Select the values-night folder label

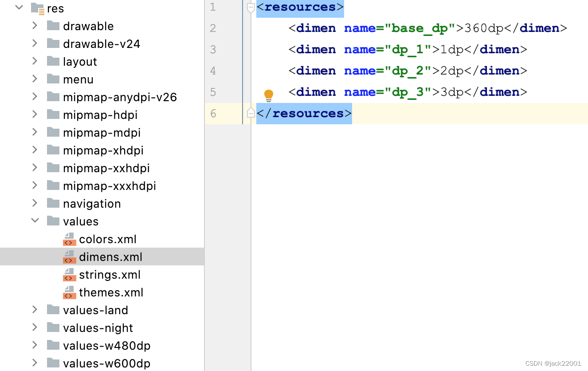[98, 328]
